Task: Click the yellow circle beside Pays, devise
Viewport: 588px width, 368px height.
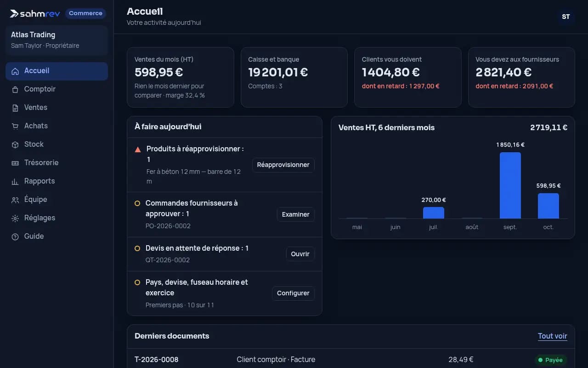Action: (x=137, y=282)
